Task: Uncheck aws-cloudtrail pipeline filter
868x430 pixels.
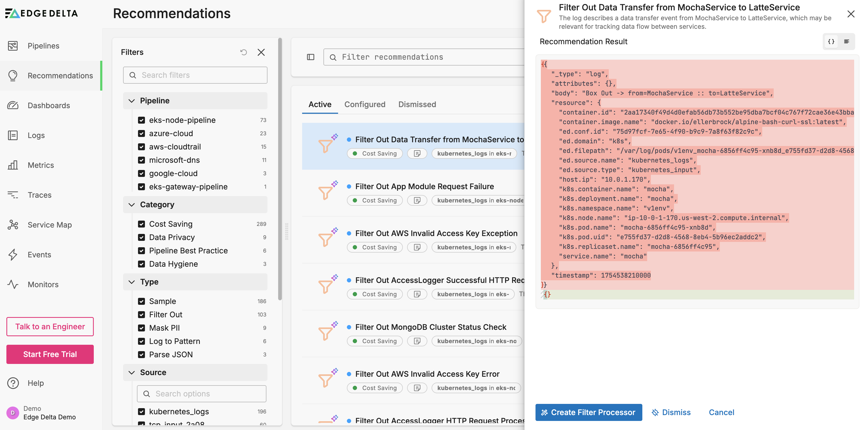Action: [141, 147]
